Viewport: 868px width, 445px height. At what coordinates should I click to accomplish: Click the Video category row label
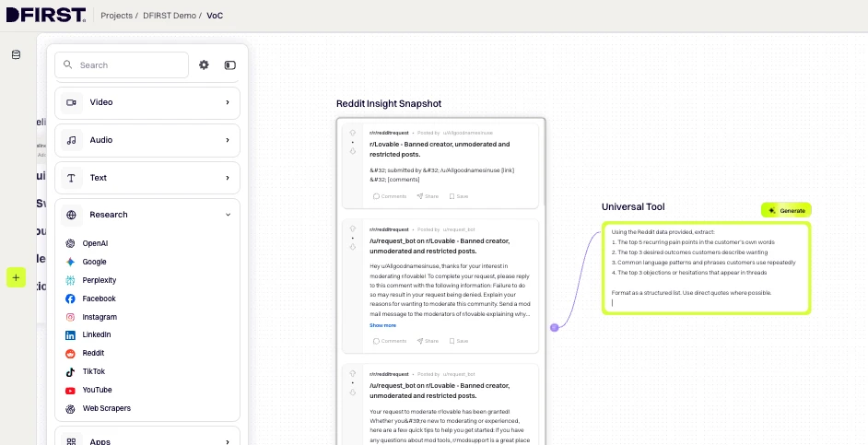click(101, 102)
